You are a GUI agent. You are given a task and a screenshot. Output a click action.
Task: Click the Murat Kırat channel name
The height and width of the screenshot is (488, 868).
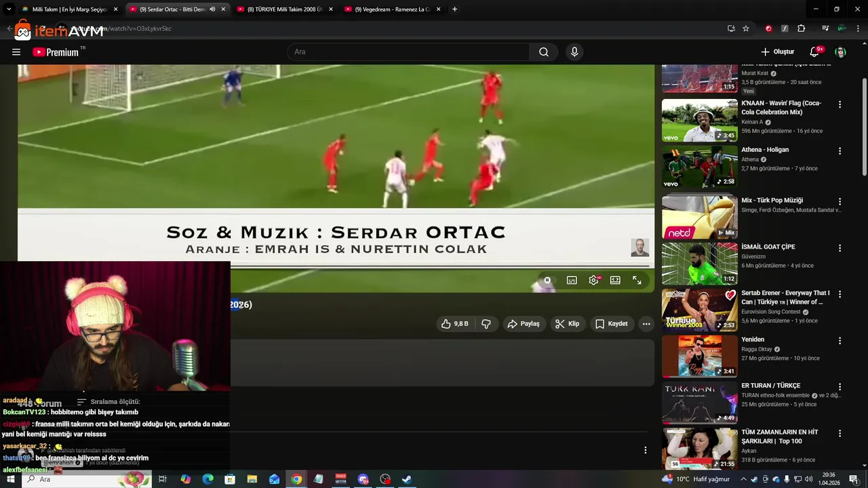[x=755, y=73]
